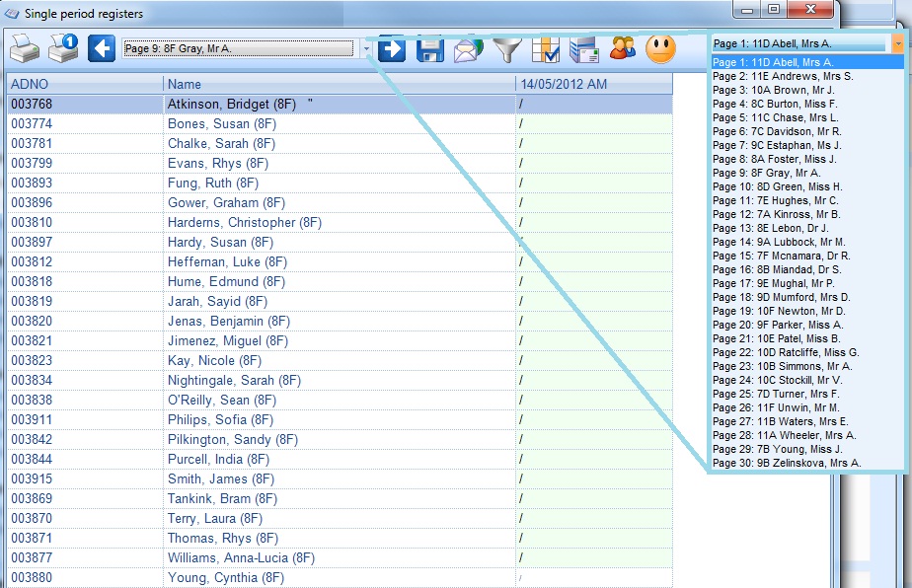Select student Nightingale, Sarah (8F)
The width and height of the screenshot is (912, 588).
(x=340, y=381)
